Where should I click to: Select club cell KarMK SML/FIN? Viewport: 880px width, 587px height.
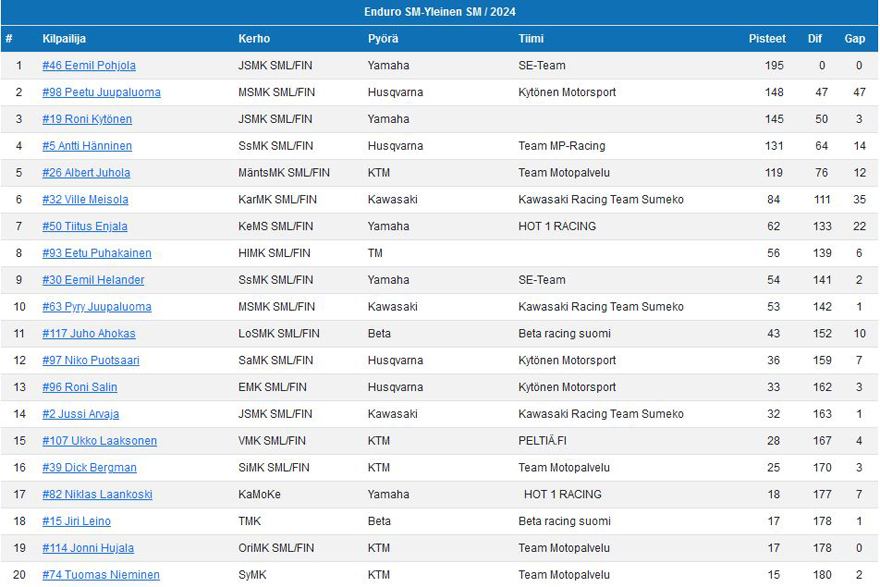coord(277,200)
